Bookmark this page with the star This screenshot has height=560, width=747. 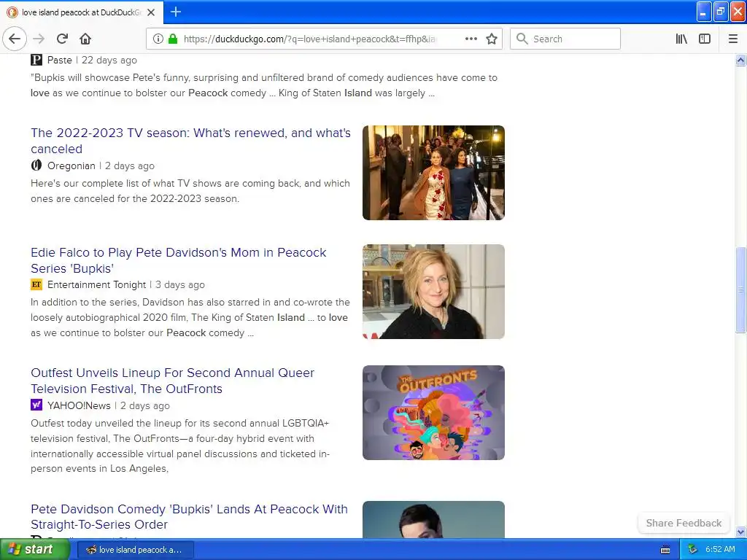coord(492,39)
